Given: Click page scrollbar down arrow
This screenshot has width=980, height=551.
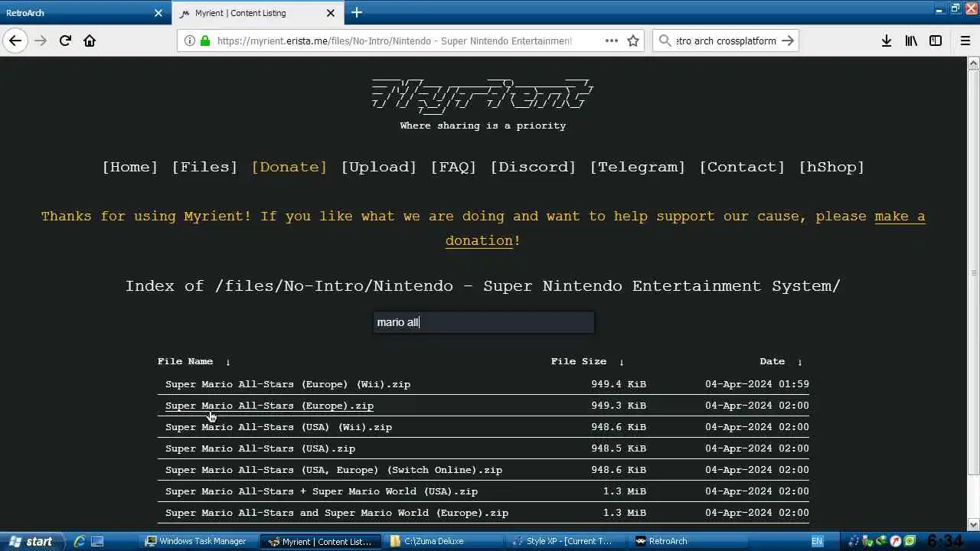Looking at the screenshot, I should pyautogui.click(x=974, y=525).
